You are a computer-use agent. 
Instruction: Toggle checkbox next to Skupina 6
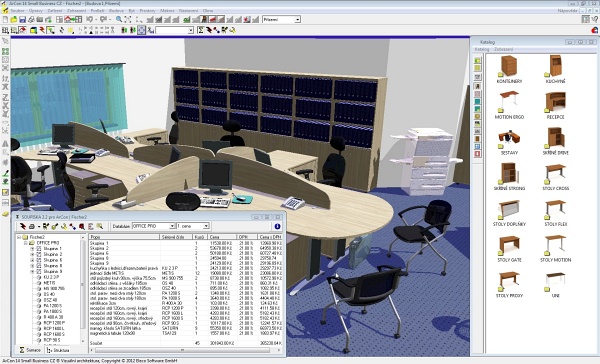[x=39, y=260]
